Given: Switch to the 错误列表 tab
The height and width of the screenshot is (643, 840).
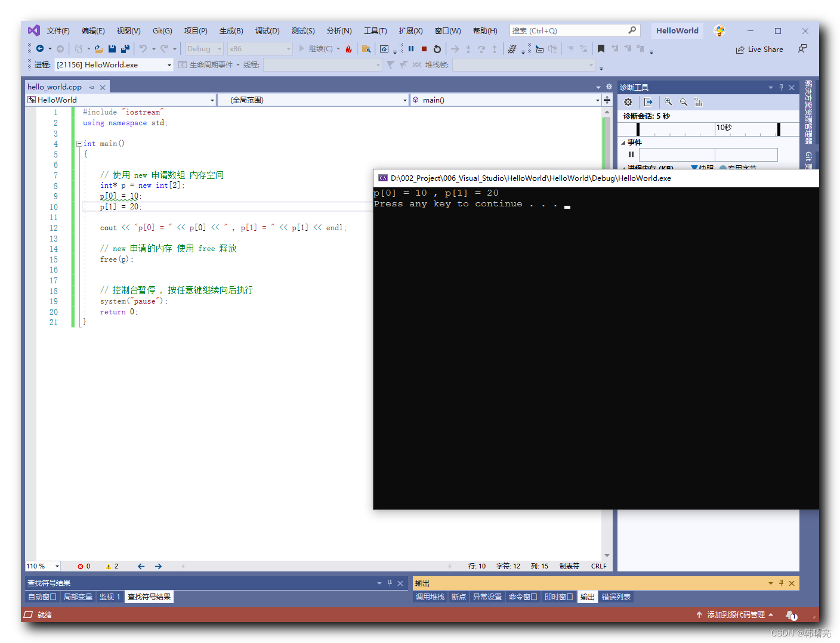Looking at the screenshot, I should [x=616, y=597].
